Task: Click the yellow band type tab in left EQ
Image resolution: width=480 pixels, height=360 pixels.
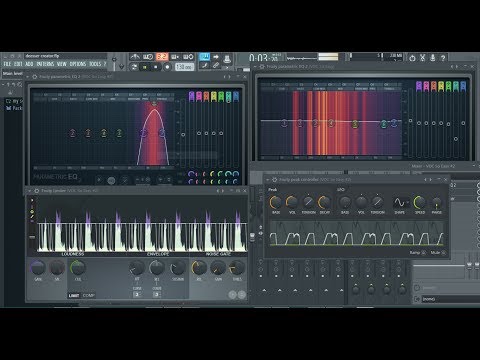Action: [214, 96]
